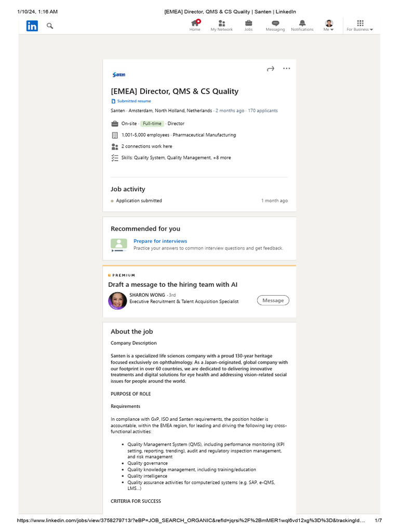This screenshot has width=399, height=532.
Task: Show skills: Quality System, Quality Management, +8 more
Action: [176, 157]
